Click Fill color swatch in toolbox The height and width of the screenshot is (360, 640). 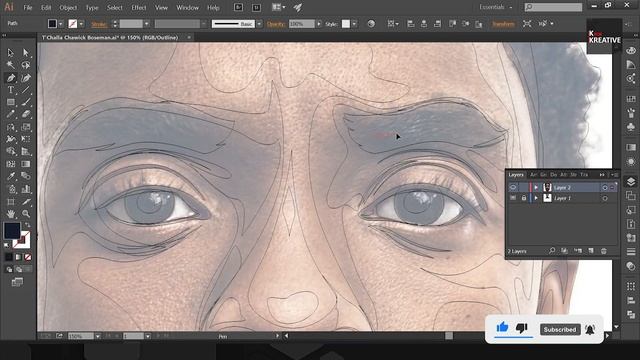(x=12, y=231)
